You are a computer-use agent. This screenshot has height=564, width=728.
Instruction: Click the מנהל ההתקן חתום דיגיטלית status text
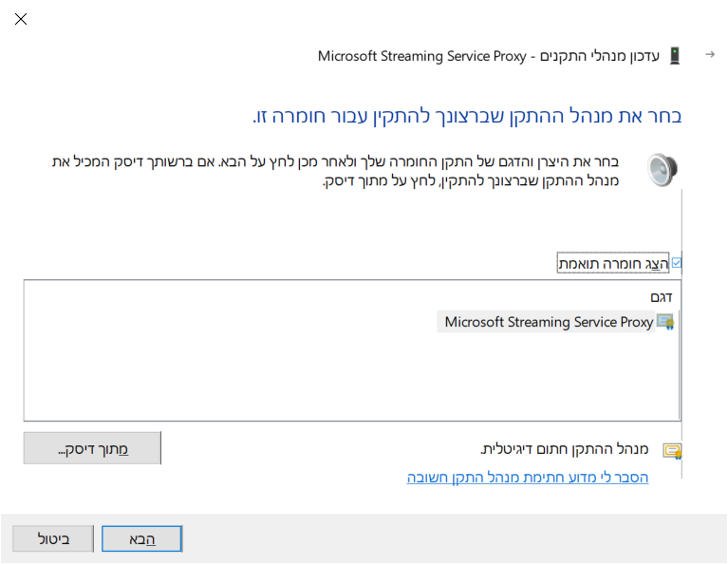pos(564,448)
